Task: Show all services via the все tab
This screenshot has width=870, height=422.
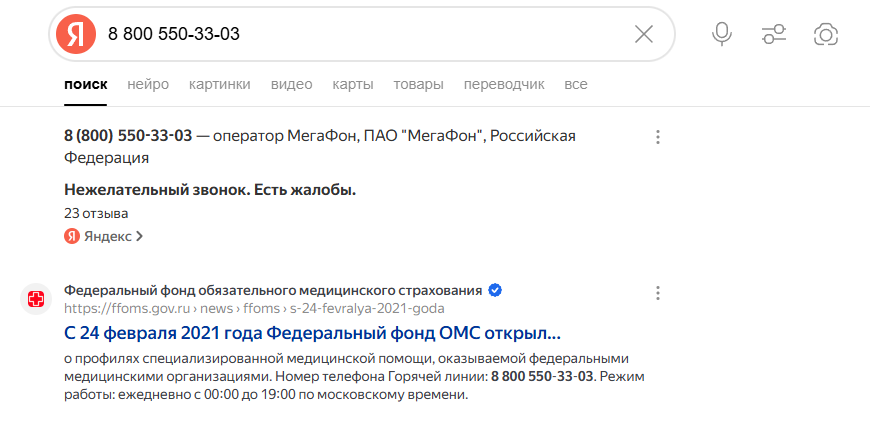Action: click(576, 85)
